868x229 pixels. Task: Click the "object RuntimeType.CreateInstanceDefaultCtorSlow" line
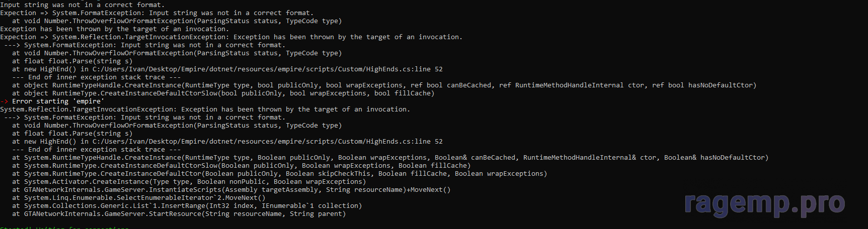coord(223,93)
